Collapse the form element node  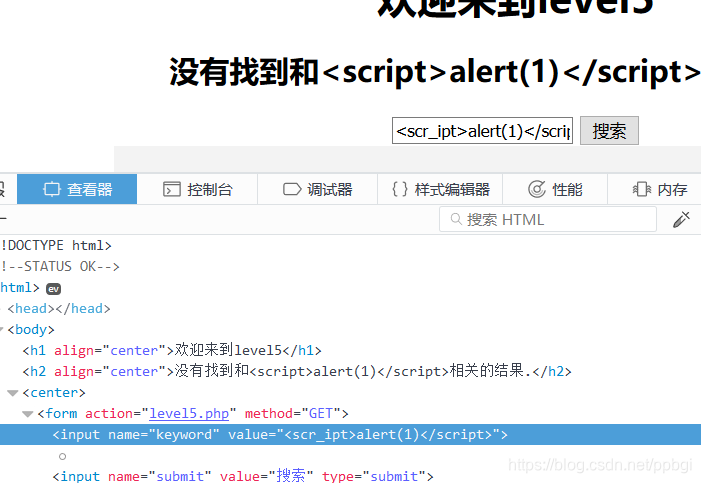click(x=28, y=414)
